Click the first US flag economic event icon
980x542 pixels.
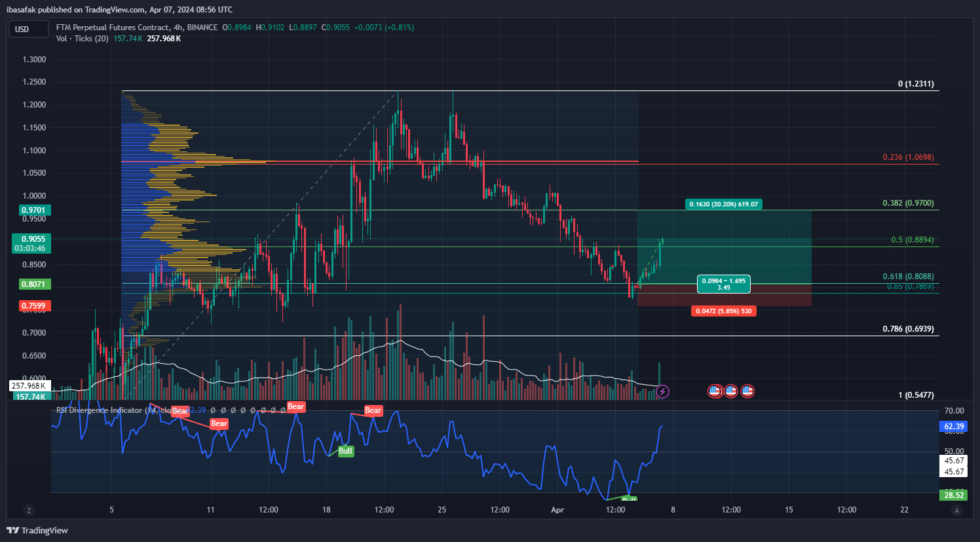coord(715,391)
